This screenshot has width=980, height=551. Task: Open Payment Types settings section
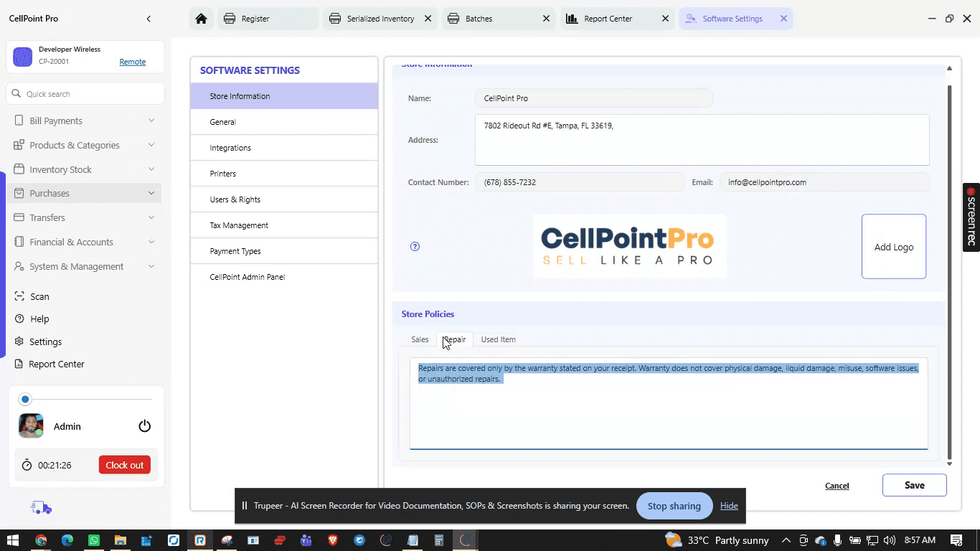click(x=284, y=251)
